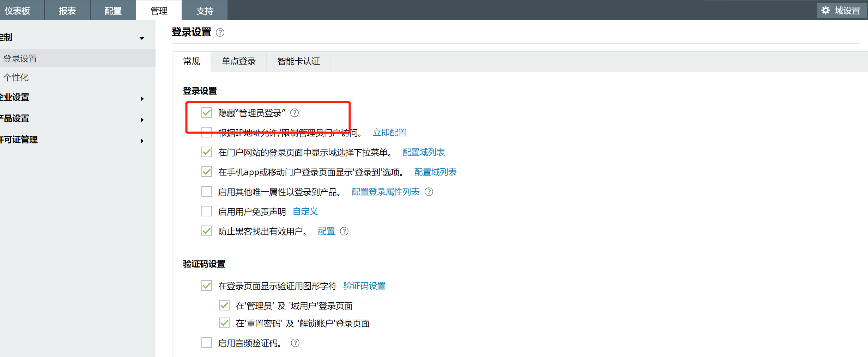The width and height of the screenshot is (868, 357).
Task: Toggle 在登录页面显示验证用图形字符 checkbox
Action: click(207, 285)
